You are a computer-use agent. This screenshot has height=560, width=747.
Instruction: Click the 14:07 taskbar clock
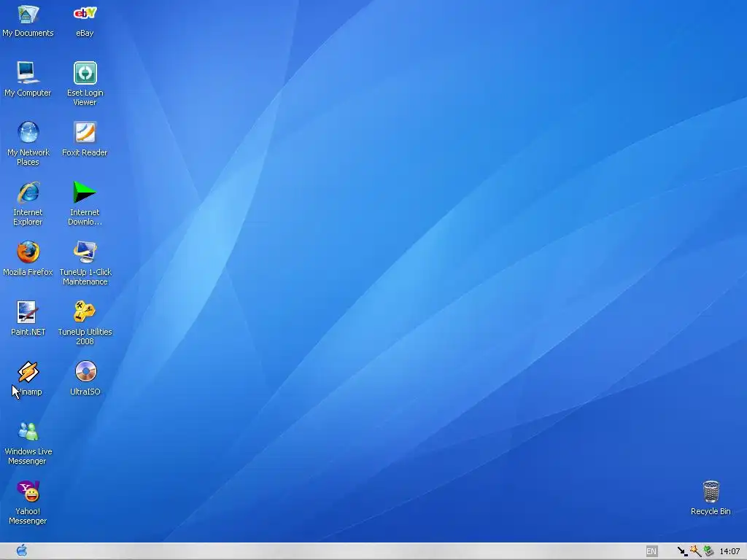click(729, 551)
